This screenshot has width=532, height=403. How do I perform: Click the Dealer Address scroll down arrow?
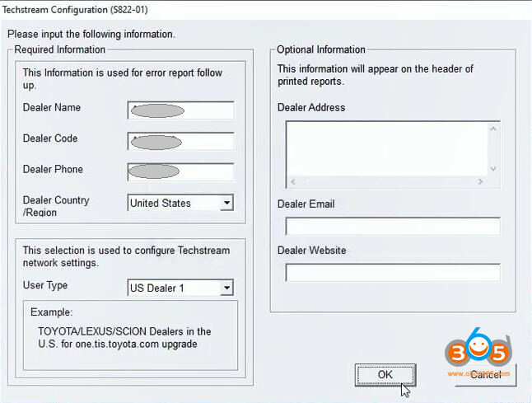(x=493, y=168)
